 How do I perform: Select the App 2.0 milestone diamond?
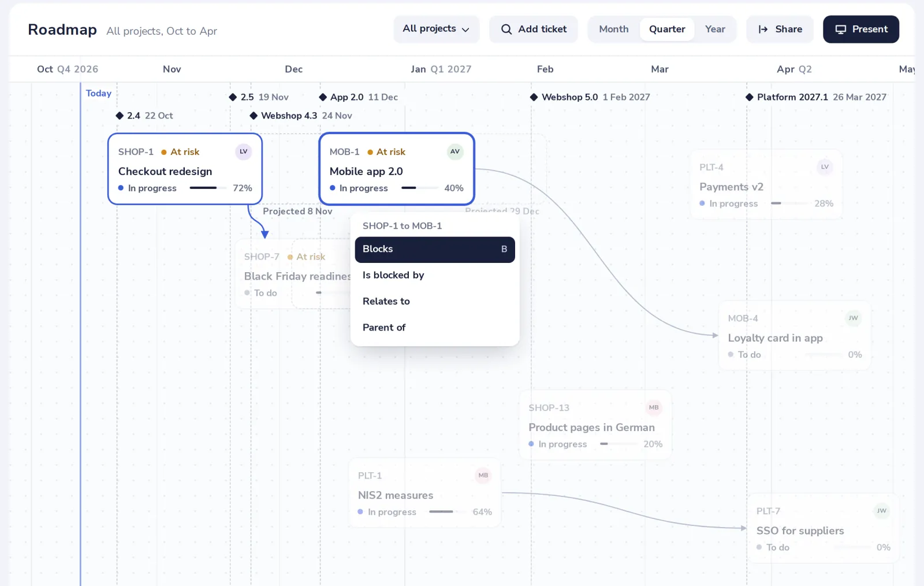click(x=323, y=97)
